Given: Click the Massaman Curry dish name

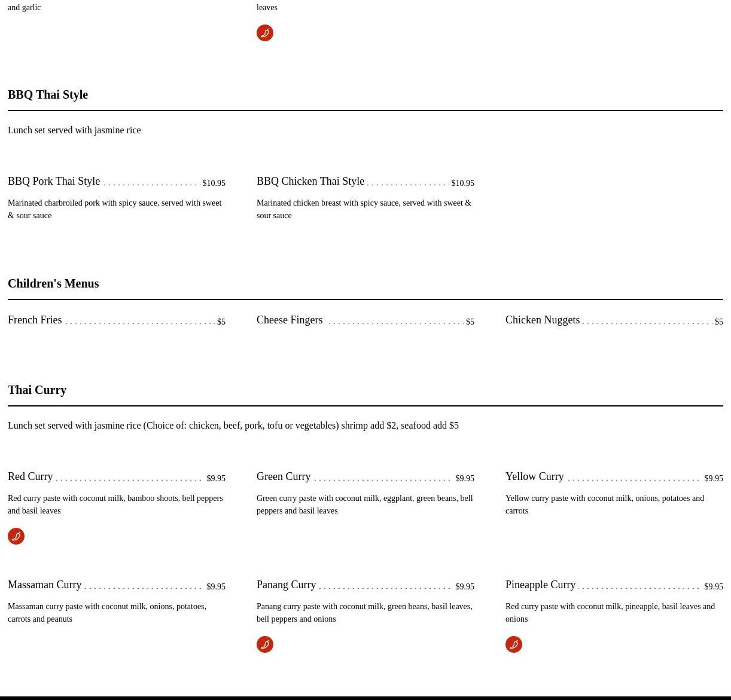Looking at the screenshot, I should pyautogui.click(x=45, y=585).
